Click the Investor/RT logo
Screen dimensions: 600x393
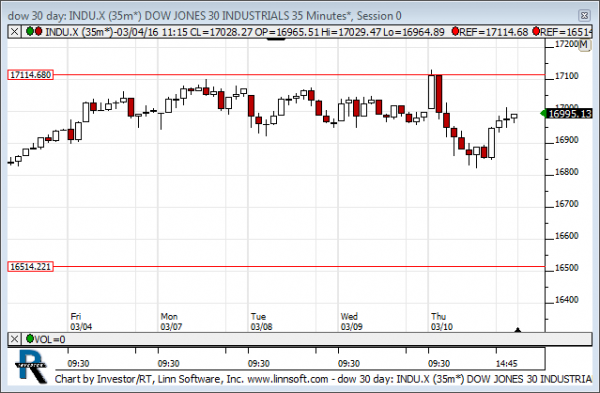pos(31,366)
